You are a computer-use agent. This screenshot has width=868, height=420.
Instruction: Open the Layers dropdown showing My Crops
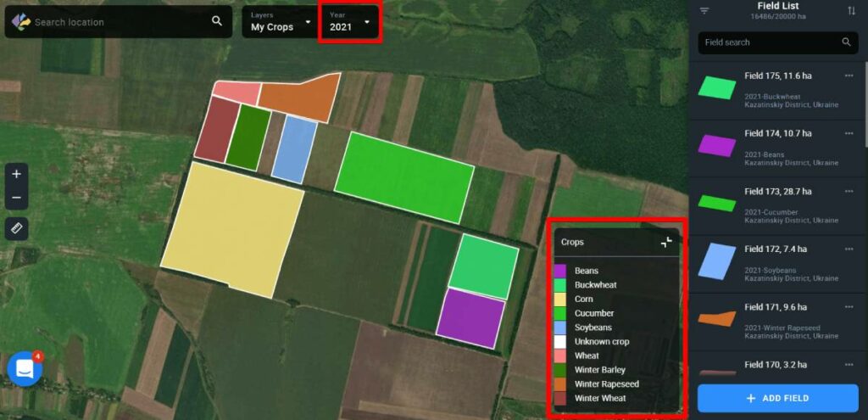(281, 21)
